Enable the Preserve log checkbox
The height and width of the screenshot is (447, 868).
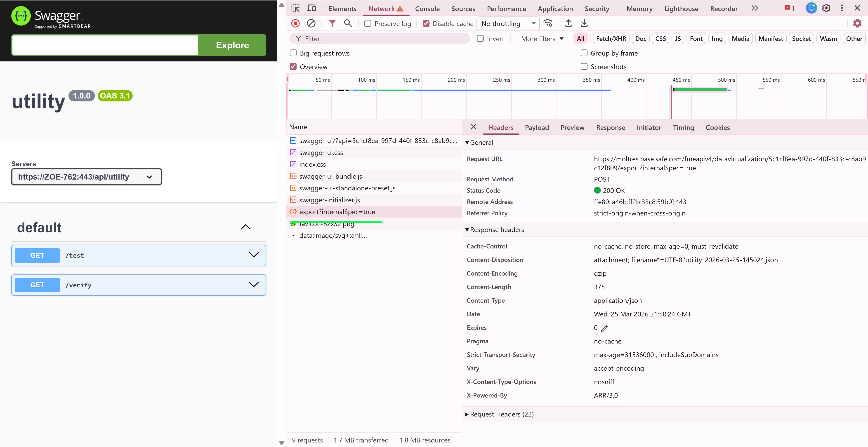[368, 23]
